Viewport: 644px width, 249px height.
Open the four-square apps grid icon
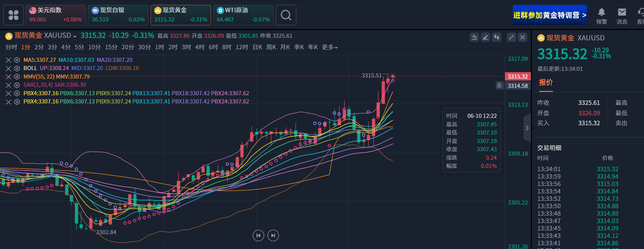[x=14, y=15]
